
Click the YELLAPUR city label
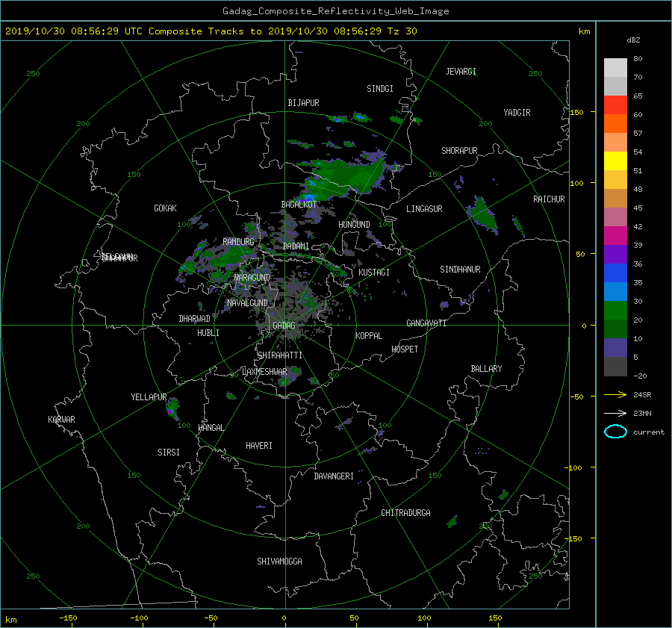(x=149, y=397)
